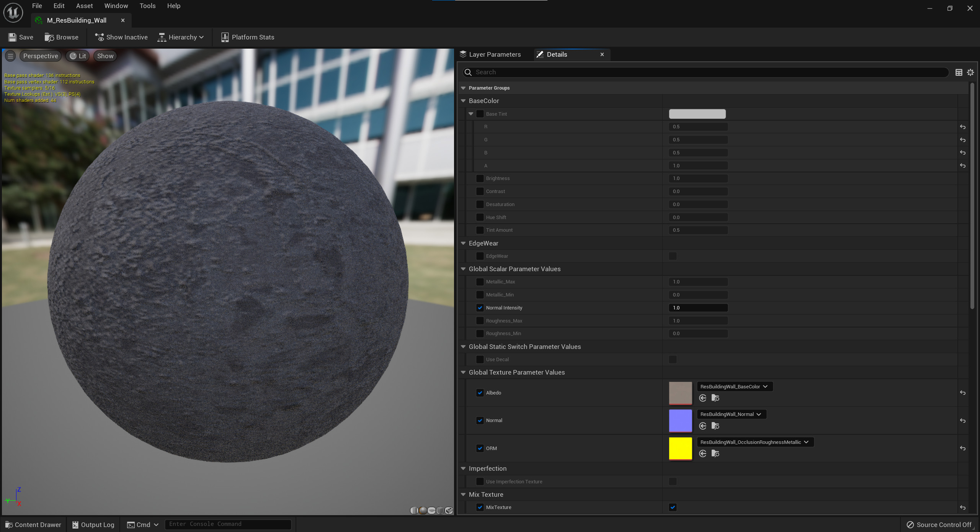Collapse the EdgeWear group
Viewport: 980px width, 532px height.
coord(463,243)
